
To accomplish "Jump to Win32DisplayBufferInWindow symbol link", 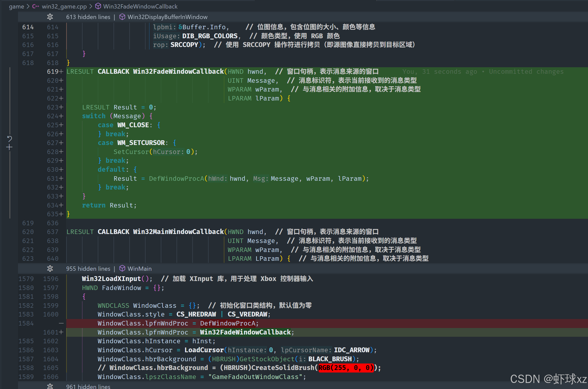I will (x=167, y=17).
